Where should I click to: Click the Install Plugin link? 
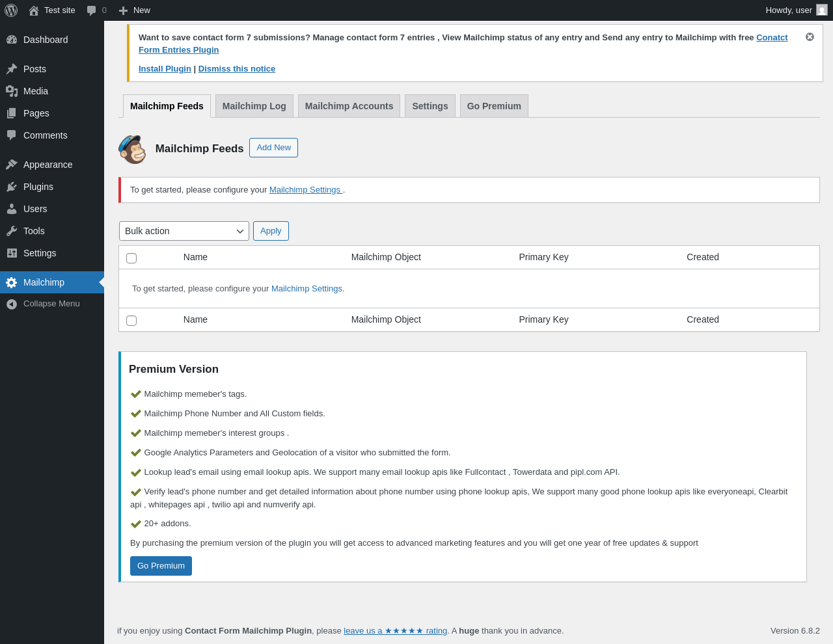point(165,69)
